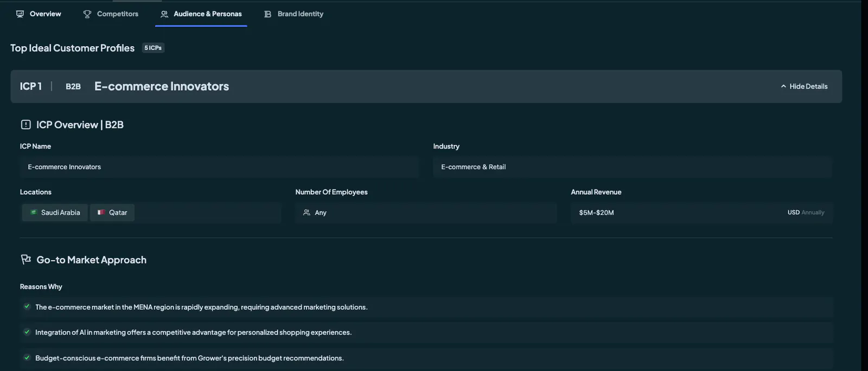The image size is (868, 371).
Task: Click the USD Annually currency label
Action: tap(806, 213)
